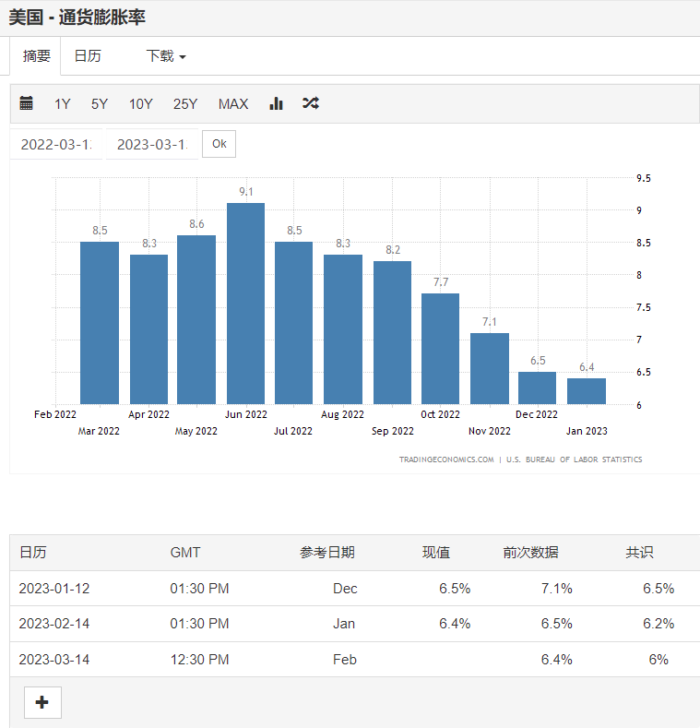Click the 7.1% previous value cell
The width and height of the screenshot is (700, 728).
[x=556, y=589]
